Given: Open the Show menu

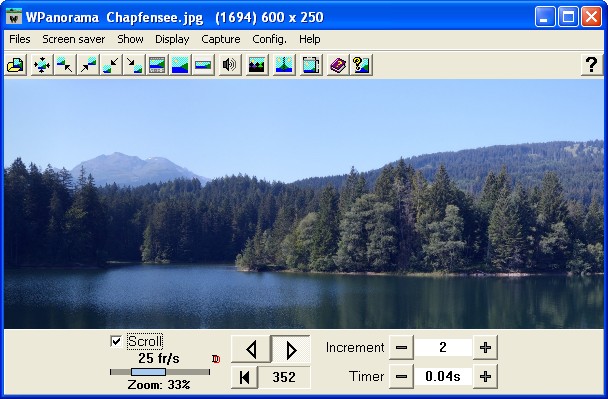Looking at the screenshot, I should [130, 39].
